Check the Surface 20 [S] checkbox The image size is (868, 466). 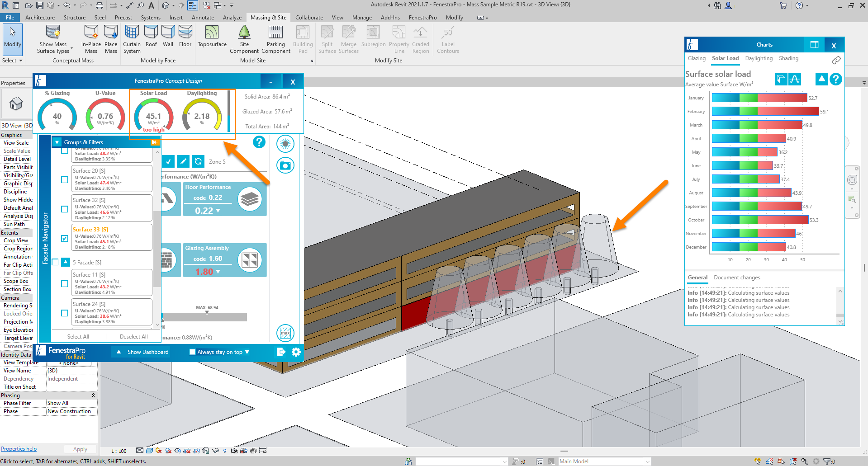[65, 179]
